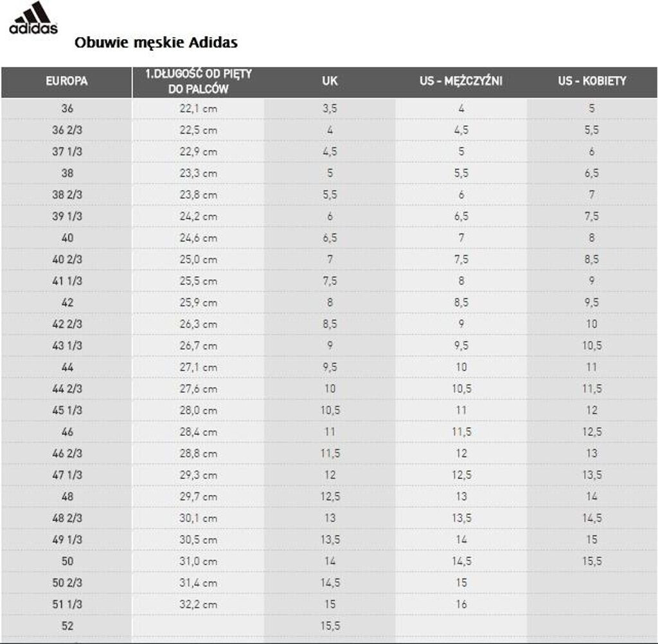Click the Obuwie męskie Adidas title
The width and height of the screenshot is (658, 644).
pyautogui.click(x=156, y=43)
